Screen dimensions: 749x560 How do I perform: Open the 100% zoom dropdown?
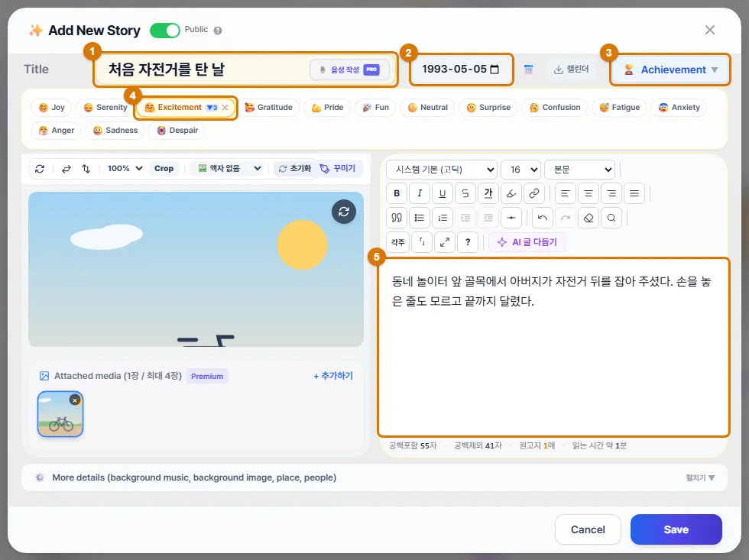pyautogui.click(x=124, y=169)
